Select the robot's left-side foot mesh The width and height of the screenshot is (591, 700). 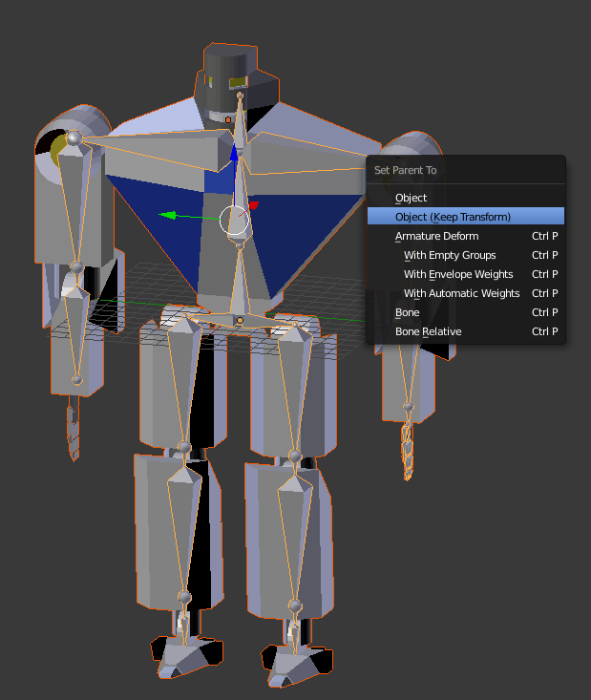point(188,656)
